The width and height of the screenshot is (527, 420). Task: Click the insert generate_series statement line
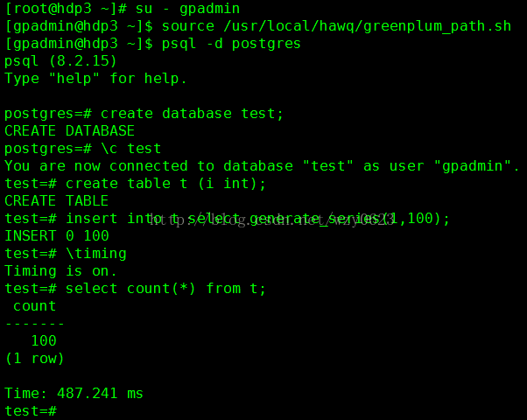click(x=228, y=219)
